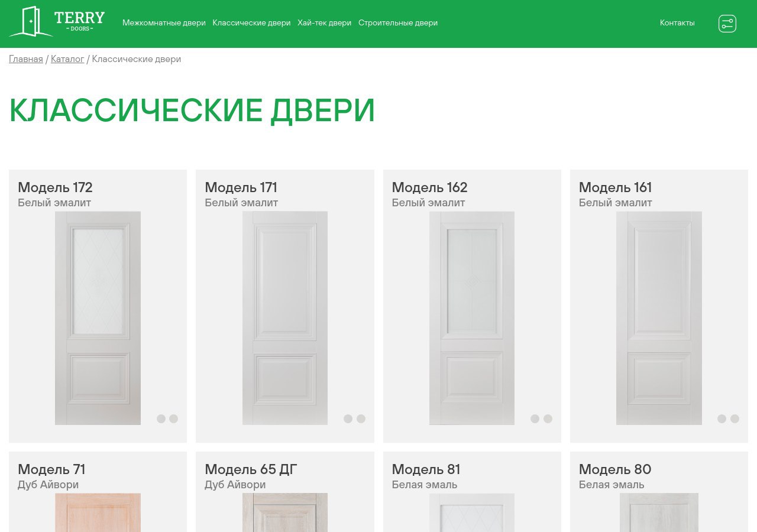This screenshot has height=532, width=757.
Task: Click Дуб Айвори under Модель 65 ДГ
Action: pos(235,485)
